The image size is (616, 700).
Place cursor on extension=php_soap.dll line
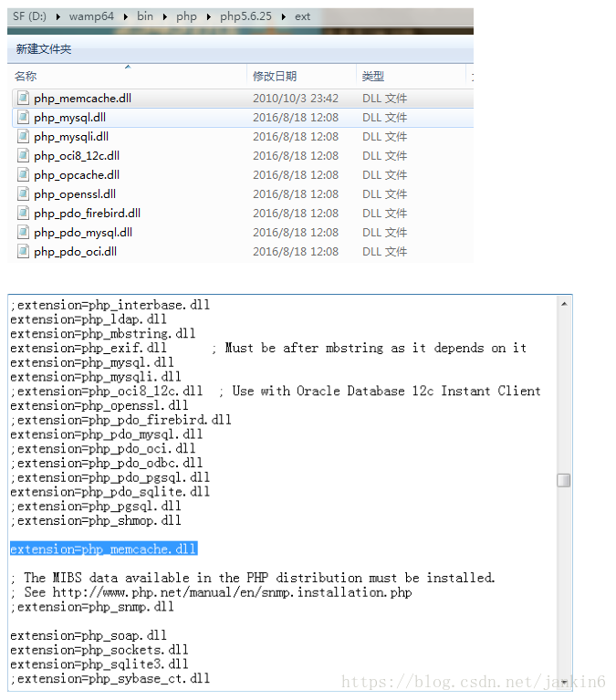[89, 636]
